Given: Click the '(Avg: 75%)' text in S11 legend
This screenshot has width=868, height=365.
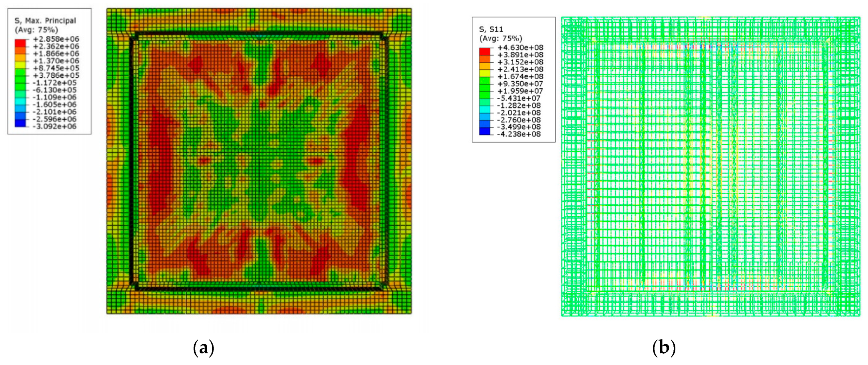Looking at the screenshot, I should point(500,38).
